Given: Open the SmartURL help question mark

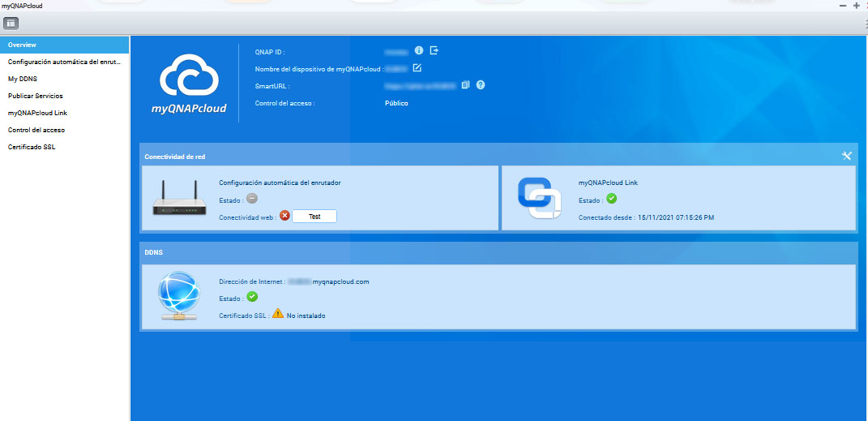Looking at the screenshot, I should pos(481,84).
